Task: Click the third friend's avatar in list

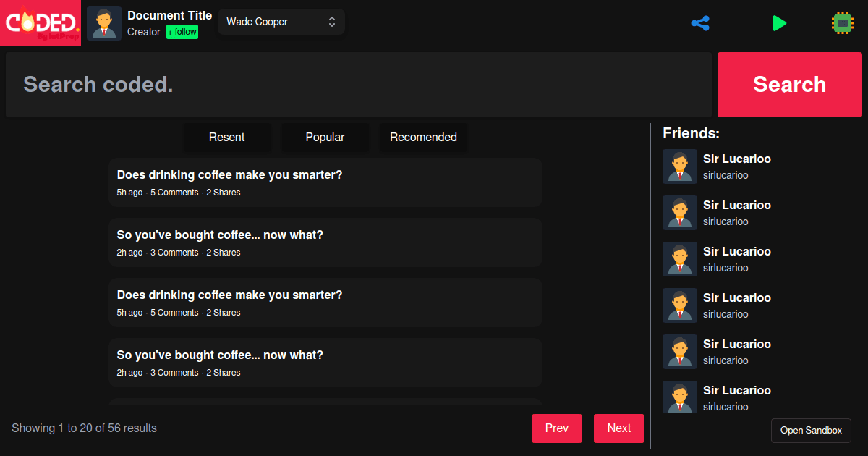Action: coord(680,259)
